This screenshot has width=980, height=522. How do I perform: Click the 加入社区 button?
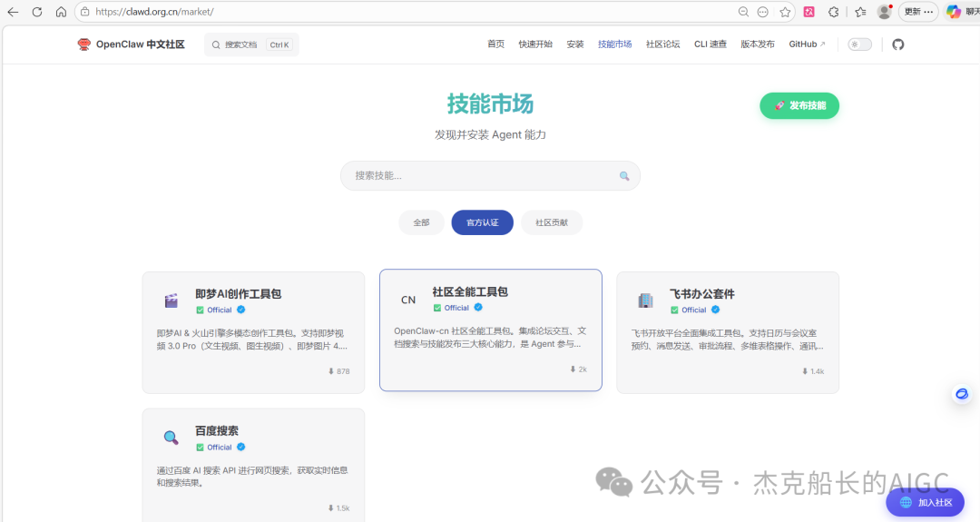click(925, 503)
